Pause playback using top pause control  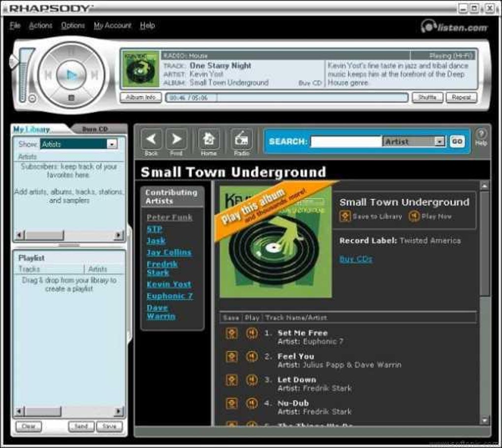(x=71, y=52)
